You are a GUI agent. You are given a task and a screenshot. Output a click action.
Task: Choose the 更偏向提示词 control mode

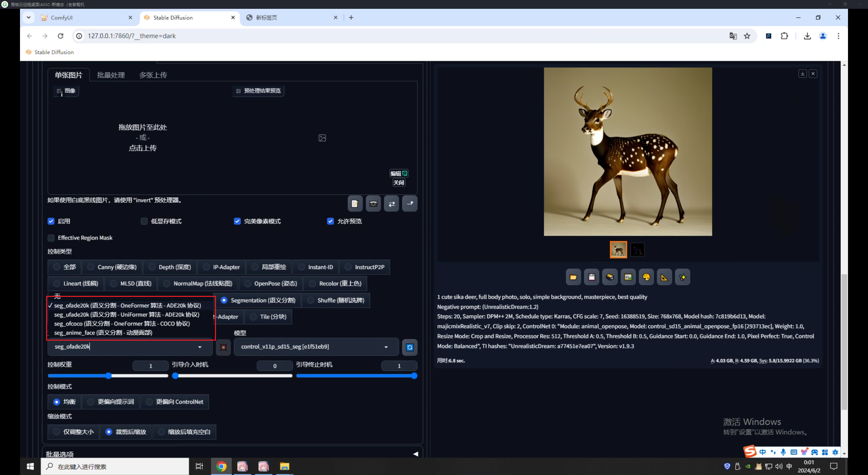tap(111, 402)
